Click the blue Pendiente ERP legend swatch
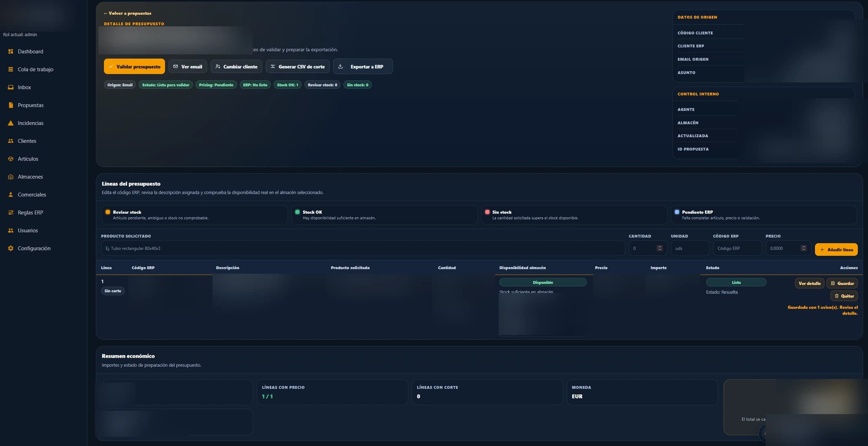The image size is (868, 446). coord(677,212)
